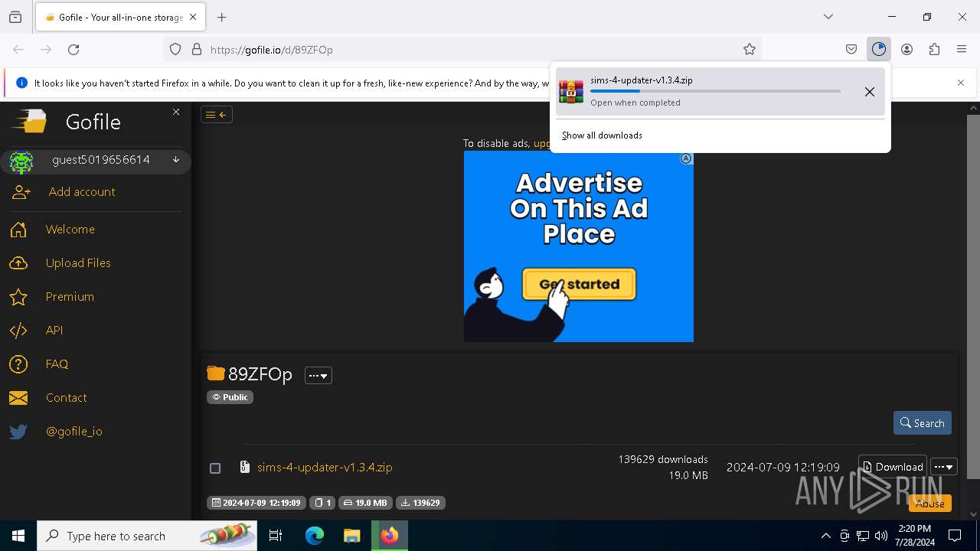980x551 pixels.
Task: Click the 139629 downloads count badge
Action: pyautogui.click(x=420, y=503)
